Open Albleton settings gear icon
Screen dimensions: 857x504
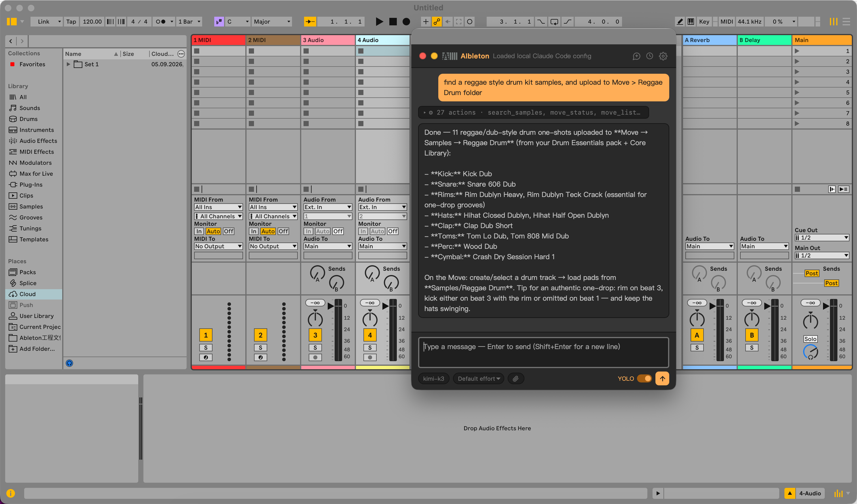coord(663,56)
